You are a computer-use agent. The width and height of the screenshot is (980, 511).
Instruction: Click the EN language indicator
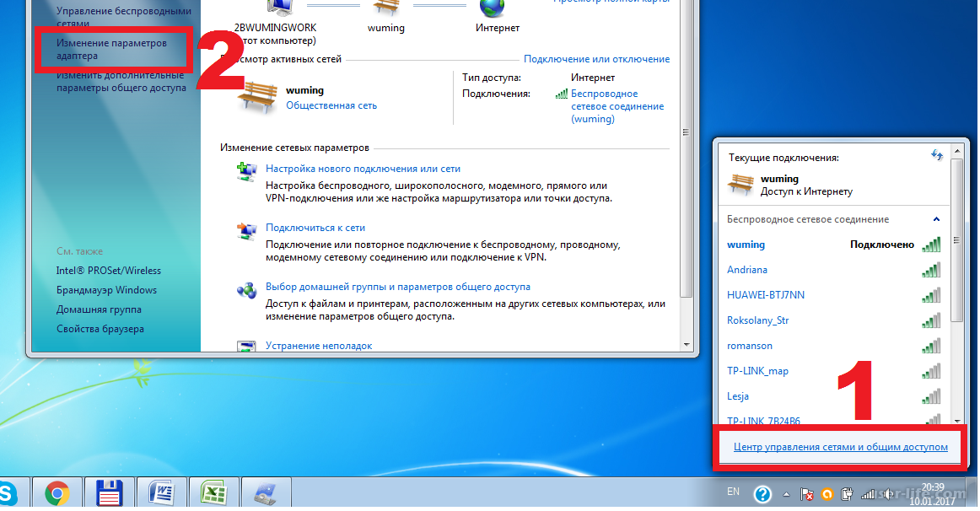[x=733, y=492]
